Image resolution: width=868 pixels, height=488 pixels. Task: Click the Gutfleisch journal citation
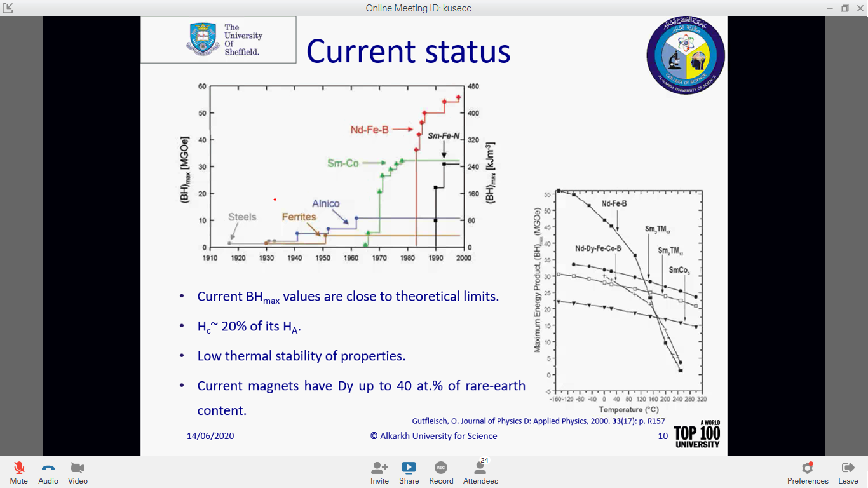click(x=539, y=421)
